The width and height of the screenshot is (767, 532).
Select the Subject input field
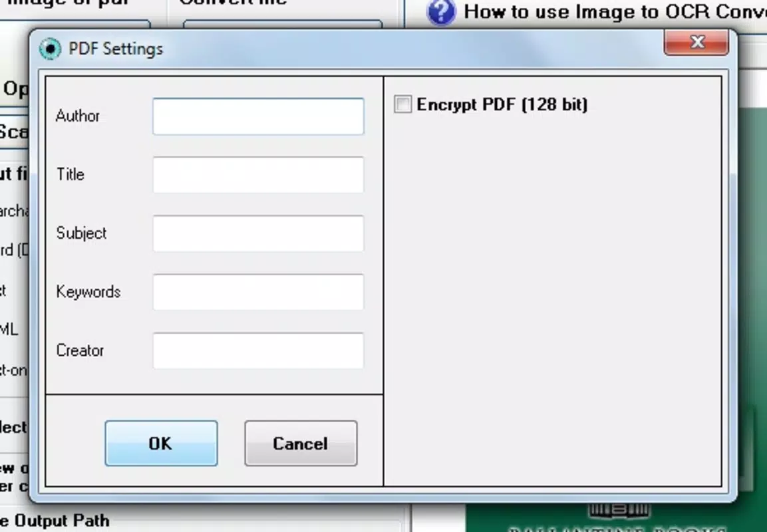point(258,233)
